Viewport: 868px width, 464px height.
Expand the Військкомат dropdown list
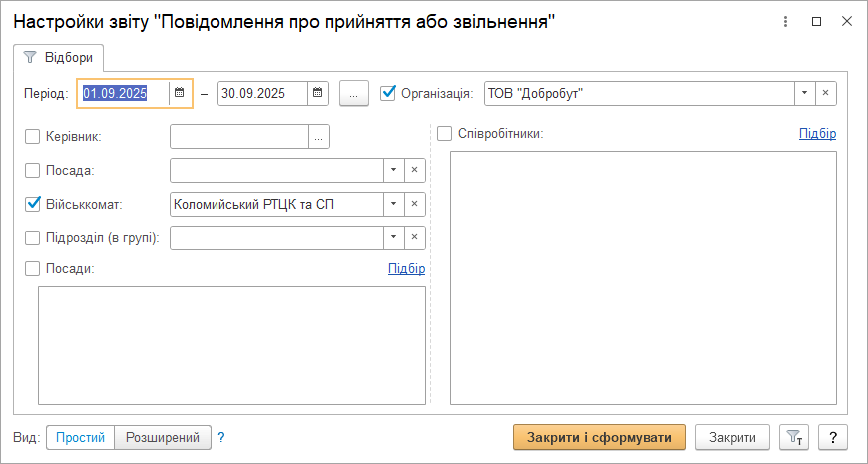coord(394,204)
